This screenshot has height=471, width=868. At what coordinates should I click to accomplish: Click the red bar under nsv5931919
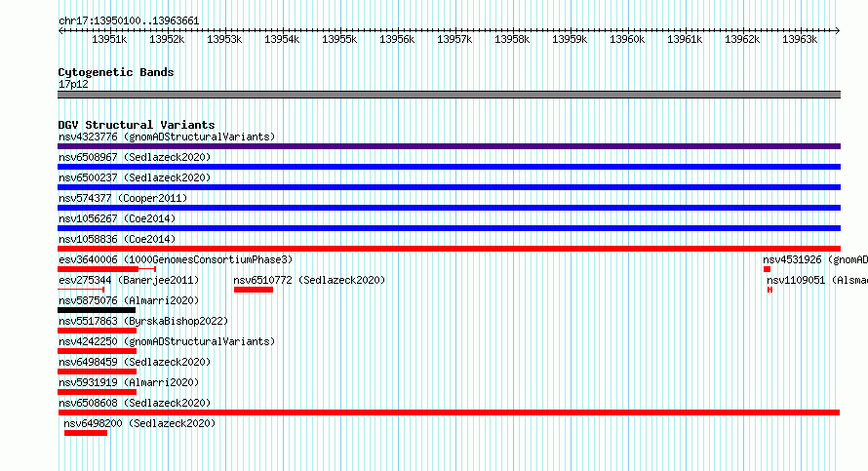coord(97,392)
